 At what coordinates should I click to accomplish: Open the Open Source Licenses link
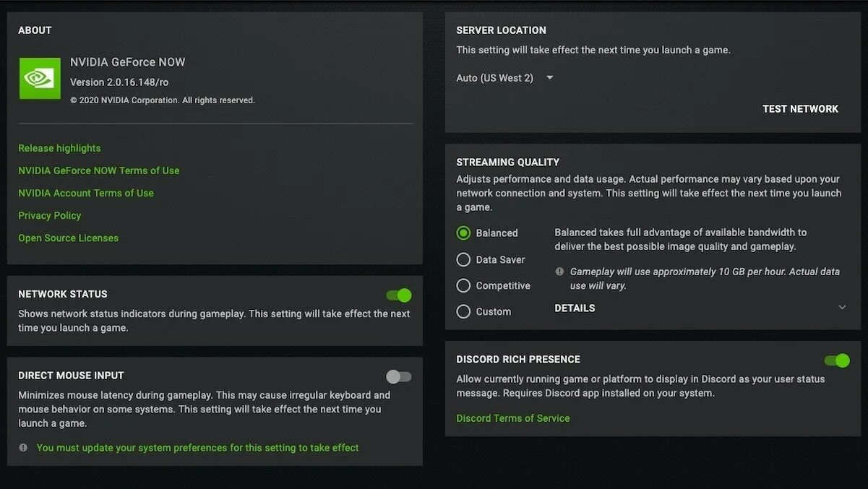click(x=68, y=238)
